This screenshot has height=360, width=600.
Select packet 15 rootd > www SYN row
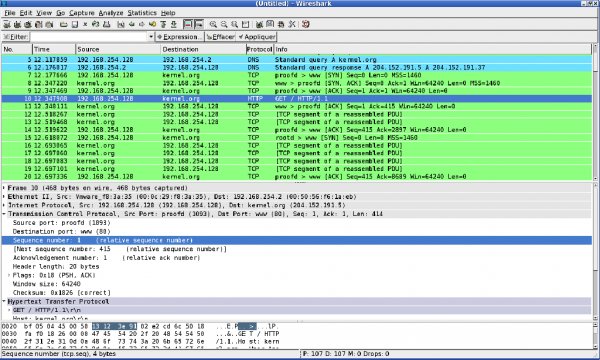pos(297,137)
